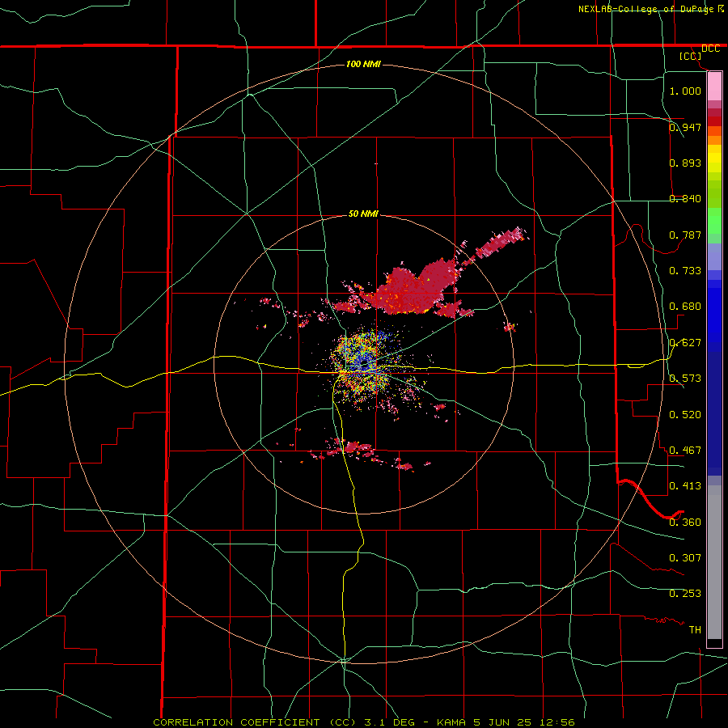This screenshot has height=728, width=728.
Task: Select the 0.893 scale value
Action: [685, 163]
